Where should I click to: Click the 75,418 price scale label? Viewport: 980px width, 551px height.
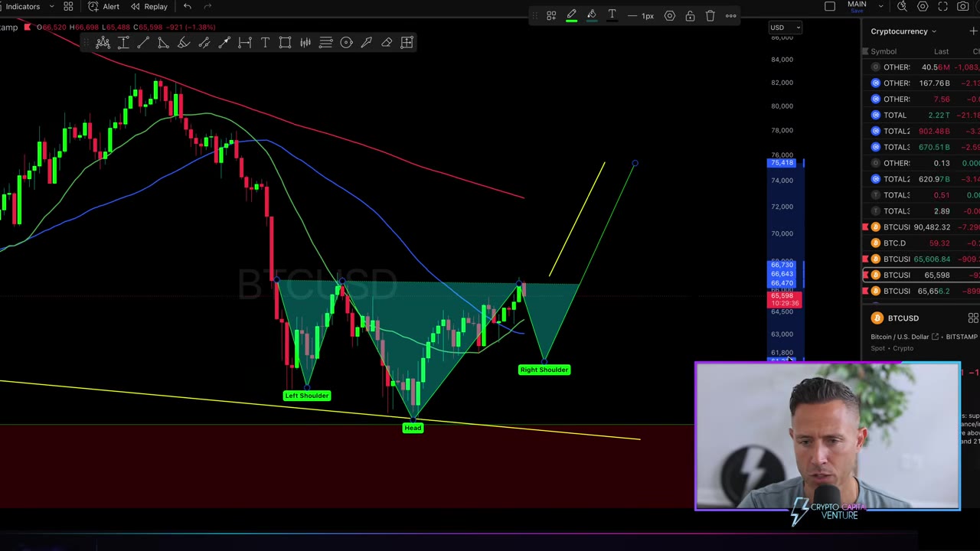782,163
